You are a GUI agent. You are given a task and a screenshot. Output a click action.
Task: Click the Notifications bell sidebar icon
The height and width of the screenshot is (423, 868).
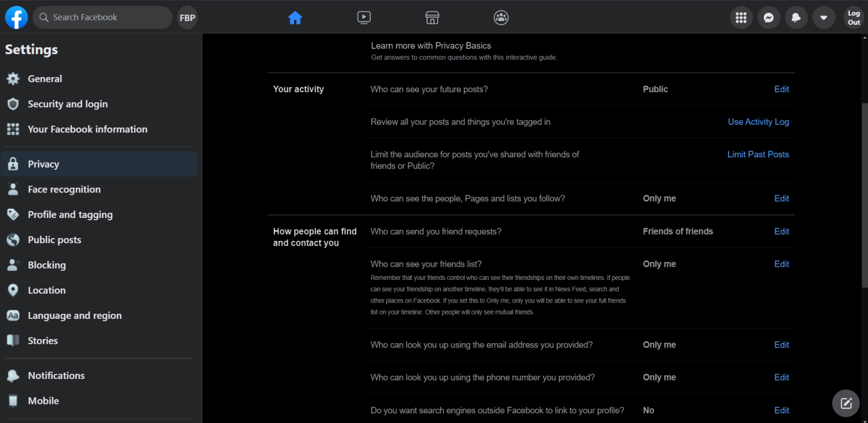tap(13, 376)
